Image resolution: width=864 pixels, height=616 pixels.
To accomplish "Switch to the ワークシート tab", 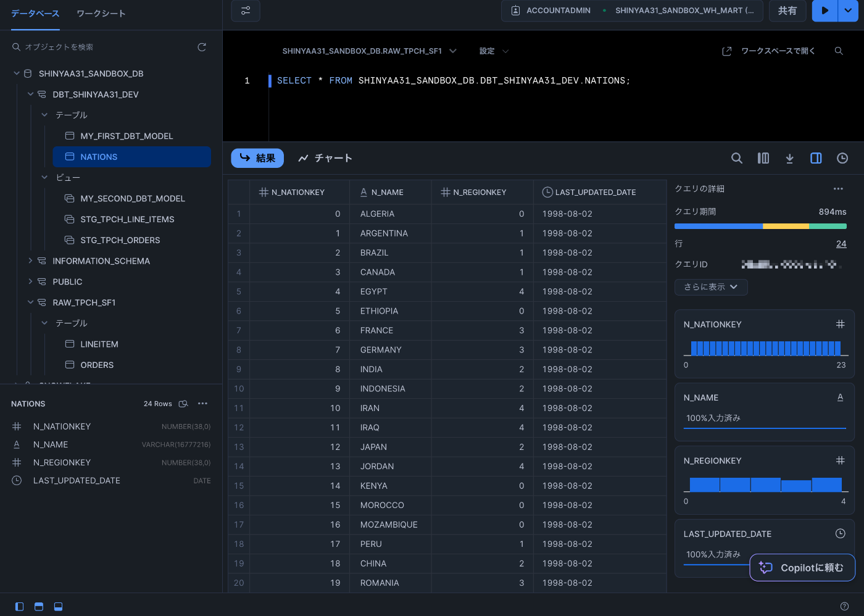I will click(101, 13).
